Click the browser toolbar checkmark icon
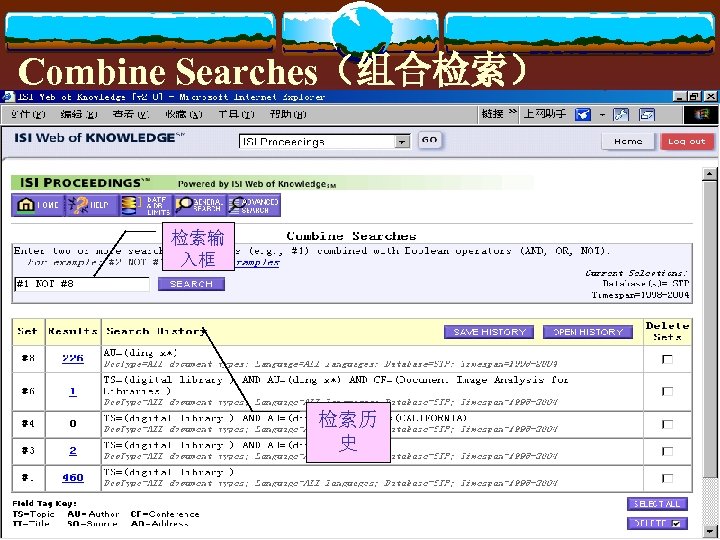720x540 pixels. coord(583,114)
